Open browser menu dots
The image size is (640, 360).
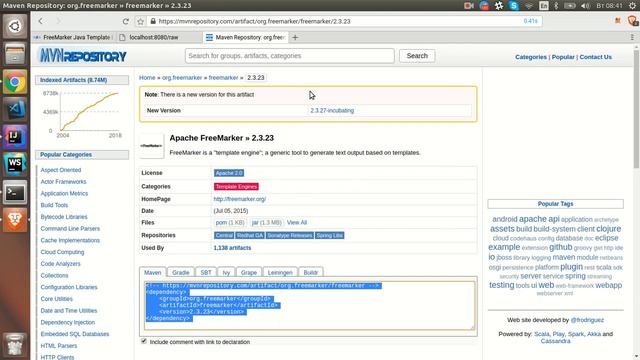point(632,37)
